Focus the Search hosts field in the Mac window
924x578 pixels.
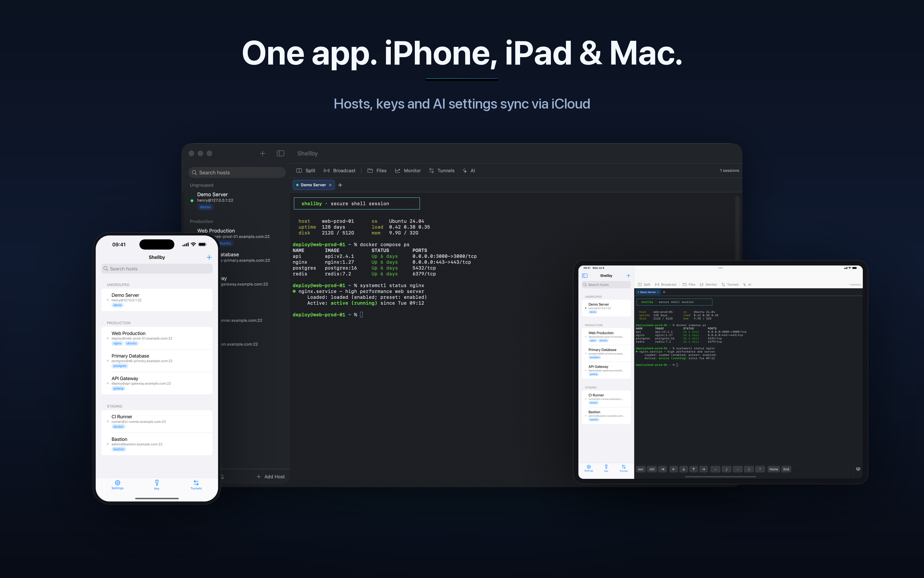237,172
